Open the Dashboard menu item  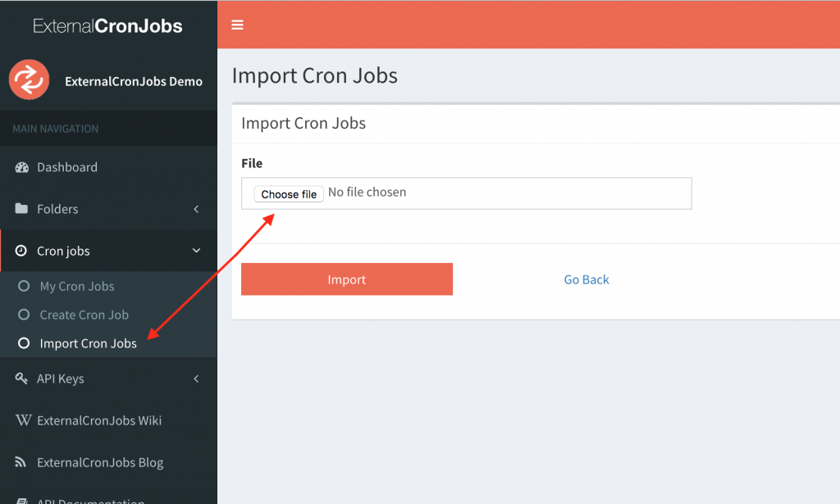(x=109, y=167)
